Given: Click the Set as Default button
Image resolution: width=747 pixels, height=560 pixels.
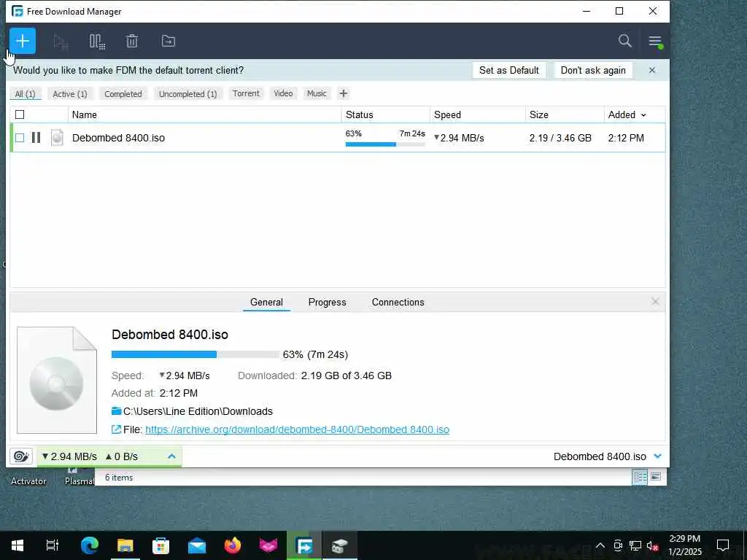Looking at the screenshot, I should [x=508, y=71].
